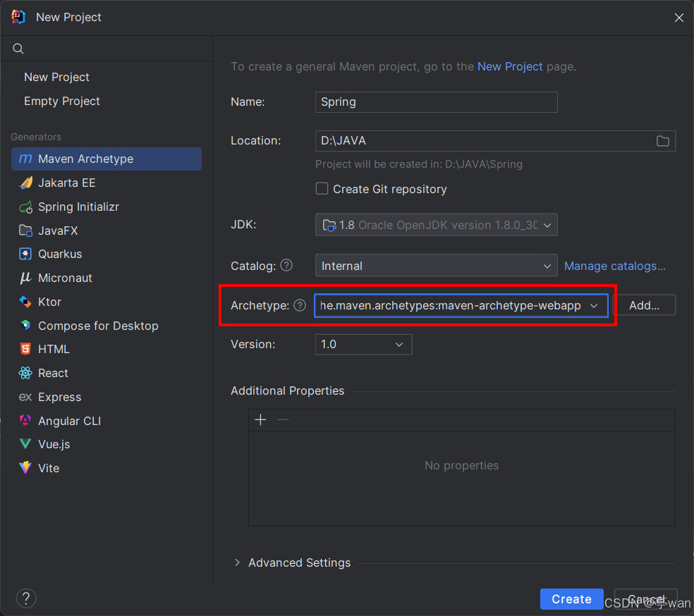Image resolution: width=694 pixels, height=616 pixels.
Task: Select New Project in left list
Action: pyautogui.click(x=56, y=77)
